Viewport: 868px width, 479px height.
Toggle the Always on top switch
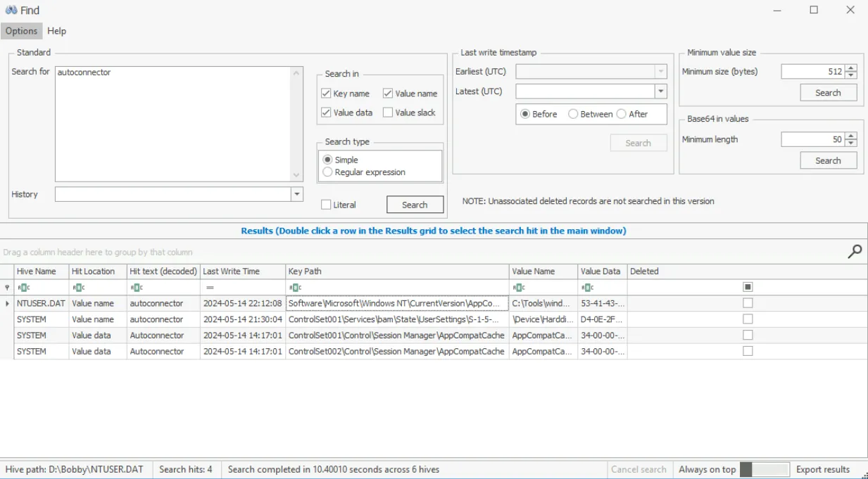click(x=764, y=469)
